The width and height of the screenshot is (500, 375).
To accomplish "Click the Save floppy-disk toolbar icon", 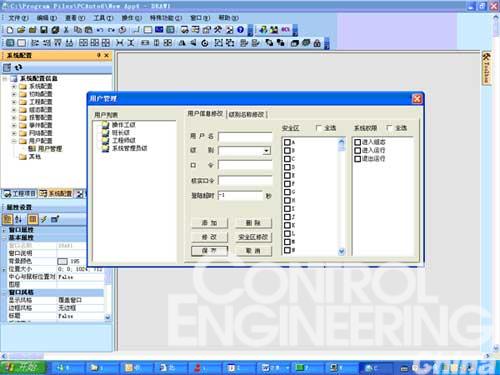I will pos(44,30).
